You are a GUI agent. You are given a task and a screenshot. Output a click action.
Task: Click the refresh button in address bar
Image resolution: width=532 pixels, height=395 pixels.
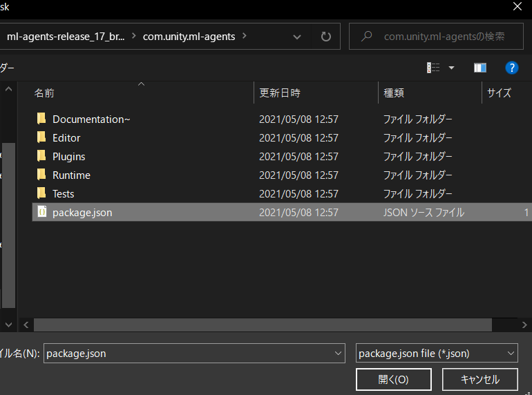tap(325, 37)
